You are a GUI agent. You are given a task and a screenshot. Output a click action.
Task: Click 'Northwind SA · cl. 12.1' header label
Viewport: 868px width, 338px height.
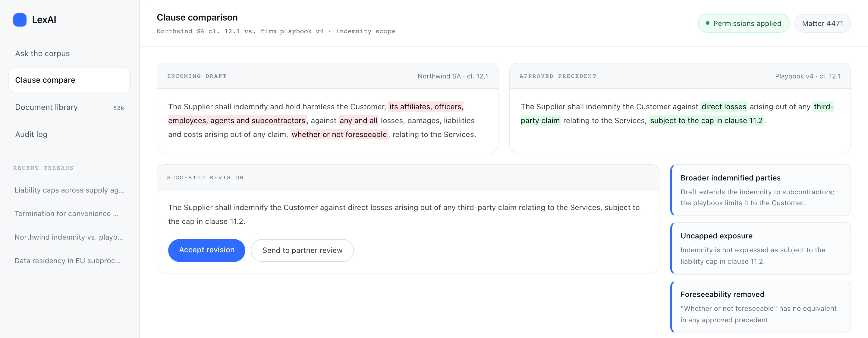point(452,76)
